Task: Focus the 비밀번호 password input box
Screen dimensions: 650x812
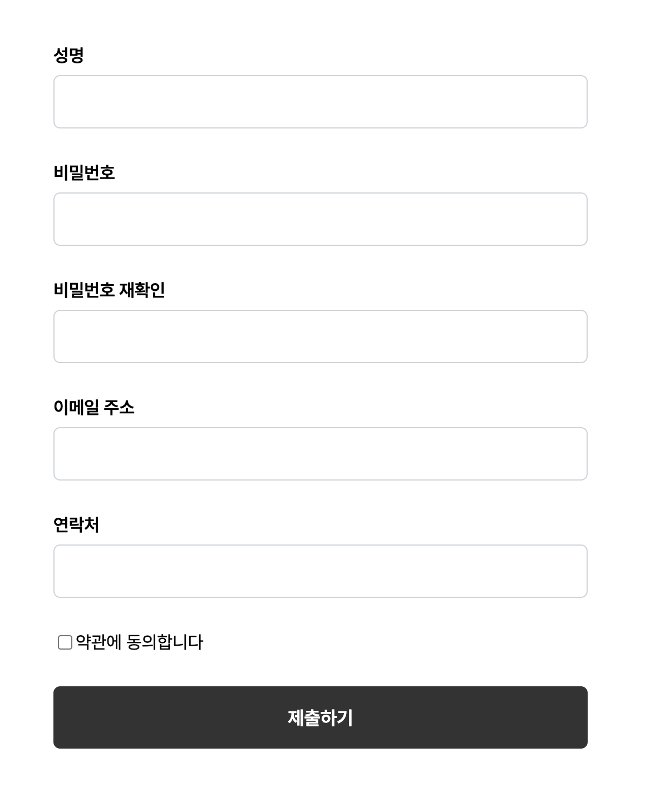Action: point(321,219)
